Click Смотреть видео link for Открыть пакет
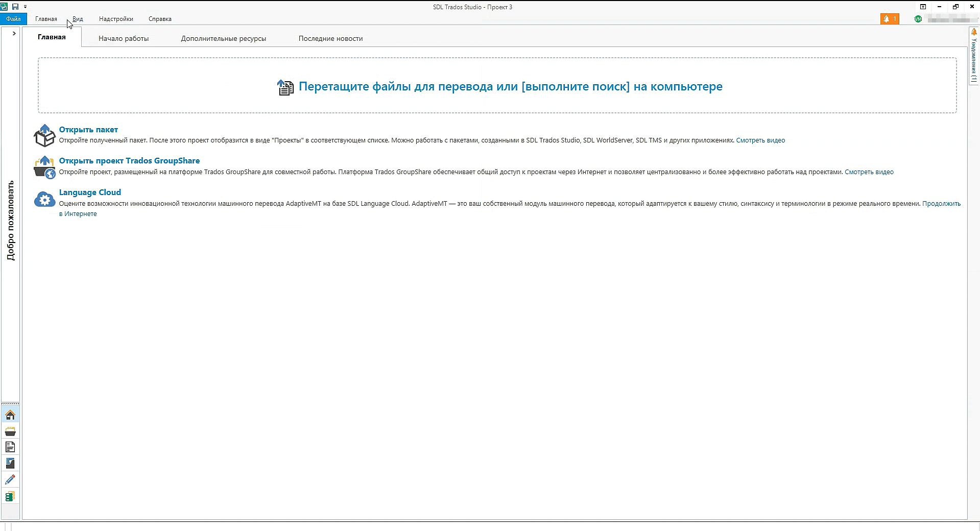980x531 pixels. tap(760, 140)
